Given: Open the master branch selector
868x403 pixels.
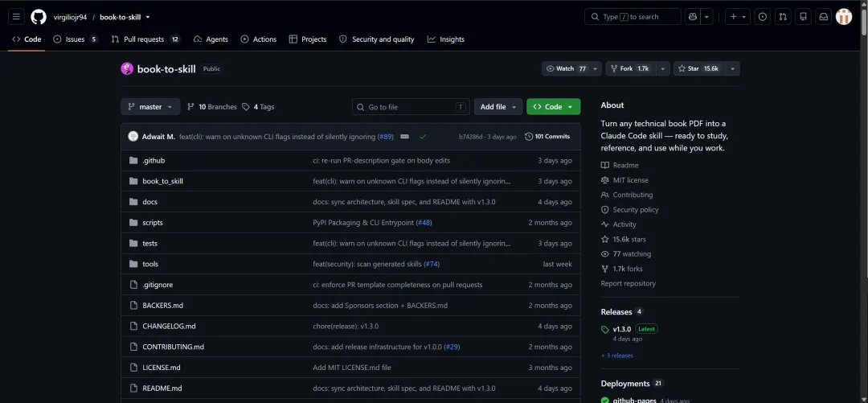Looking at the screenshot, I should (x=150, y=107).
